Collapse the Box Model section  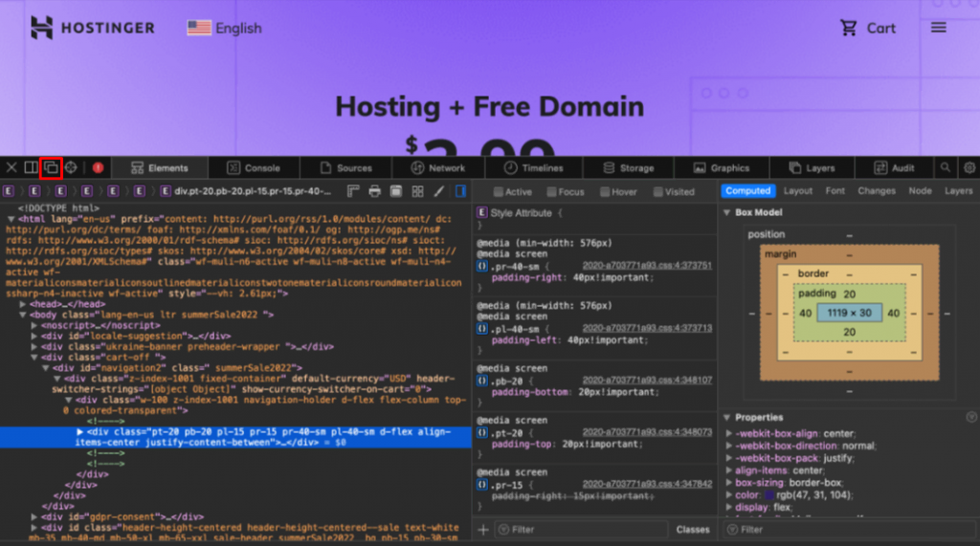(727, 212)
